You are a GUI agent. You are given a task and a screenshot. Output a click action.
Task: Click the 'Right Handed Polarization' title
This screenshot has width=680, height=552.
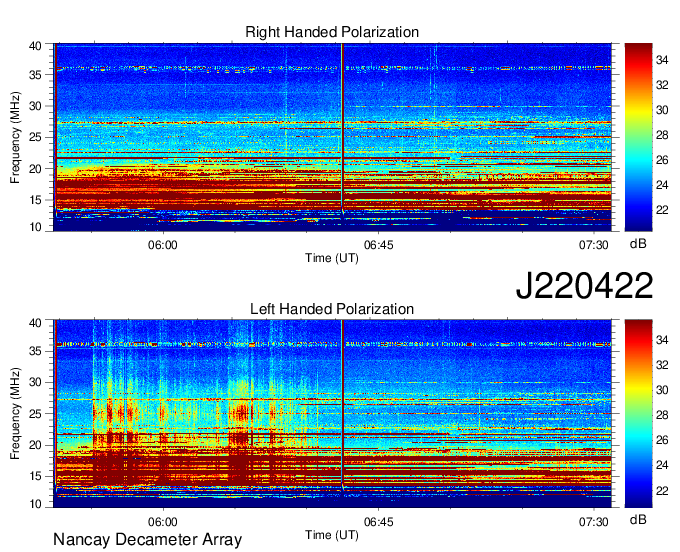point(332,32)
